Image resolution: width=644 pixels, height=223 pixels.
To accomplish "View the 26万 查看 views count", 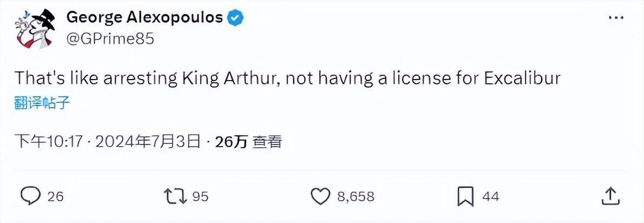I will click(248, 142).
